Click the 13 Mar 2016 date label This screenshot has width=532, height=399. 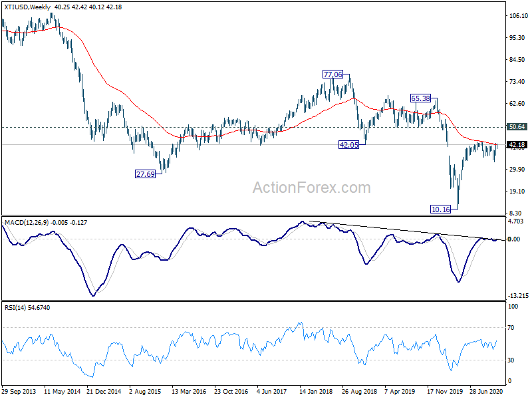[189, 392]
